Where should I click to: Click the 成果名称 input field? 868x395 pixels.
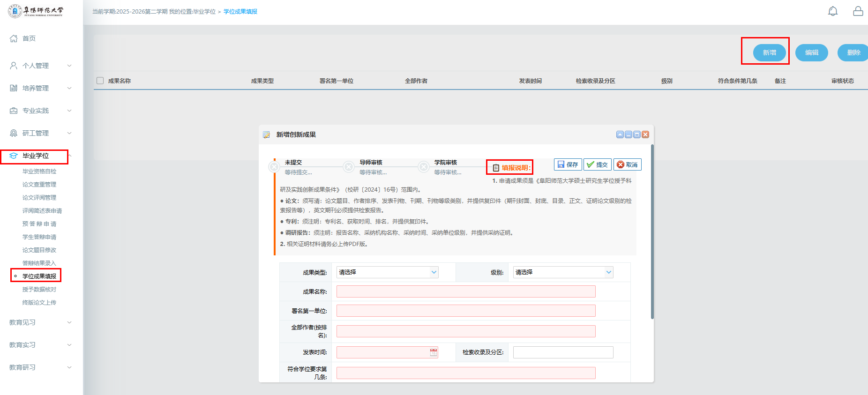(x=465, y=291)
